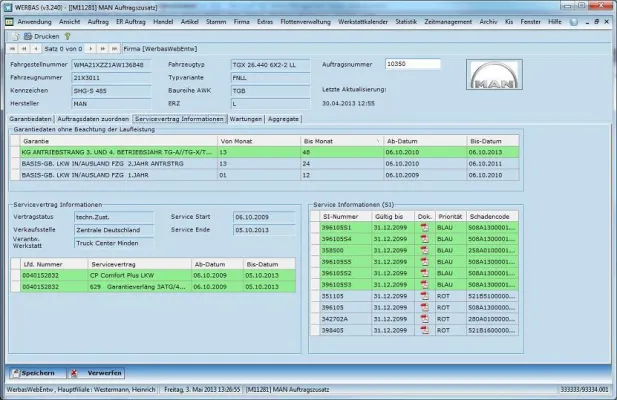The height and width of the screenshot is (400, 617).
Task: Open PDF icon for SI-Nummer 396105S3
Action: (425, 284)
